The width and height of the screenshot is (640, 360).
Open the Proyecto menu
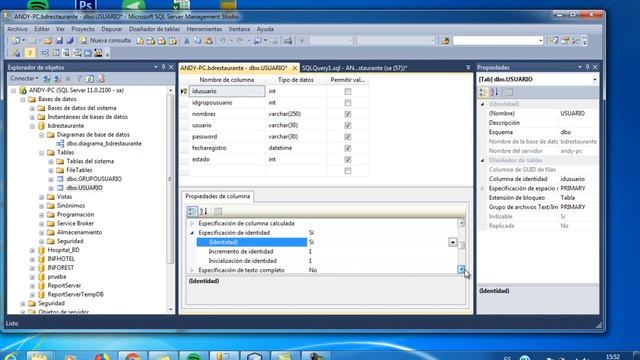pyautogui.click(x=83, y=29)
